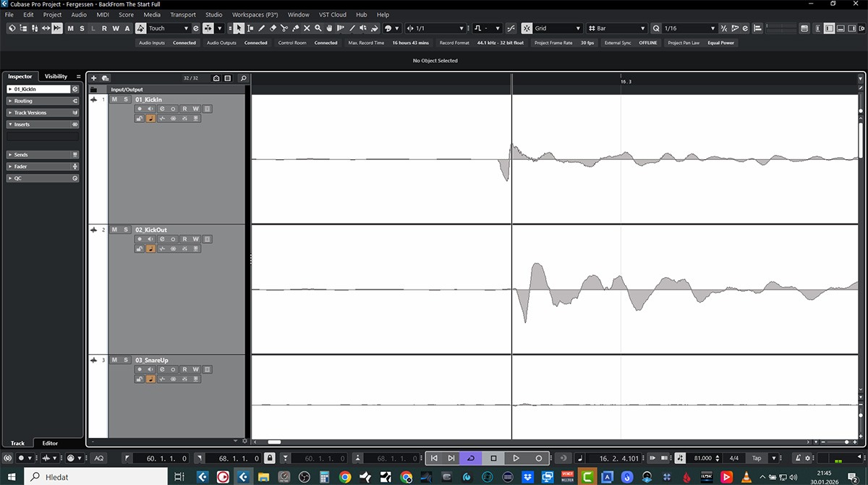
Task: Select the Scissors split tool
Action: pos(284,28)
